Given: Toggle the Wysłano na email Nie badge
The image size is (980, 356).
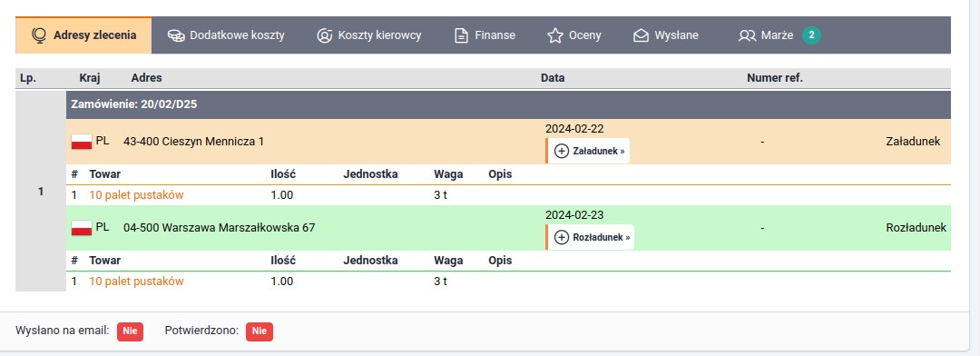Looking at the screenshot, I should (x=130, y=331).
